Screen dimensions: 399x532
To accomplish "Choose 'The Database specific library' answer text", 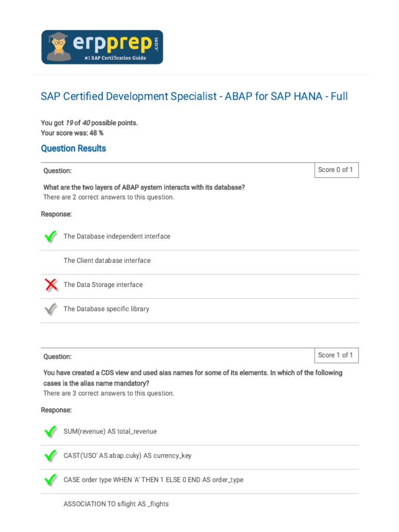I will point(107,309).
